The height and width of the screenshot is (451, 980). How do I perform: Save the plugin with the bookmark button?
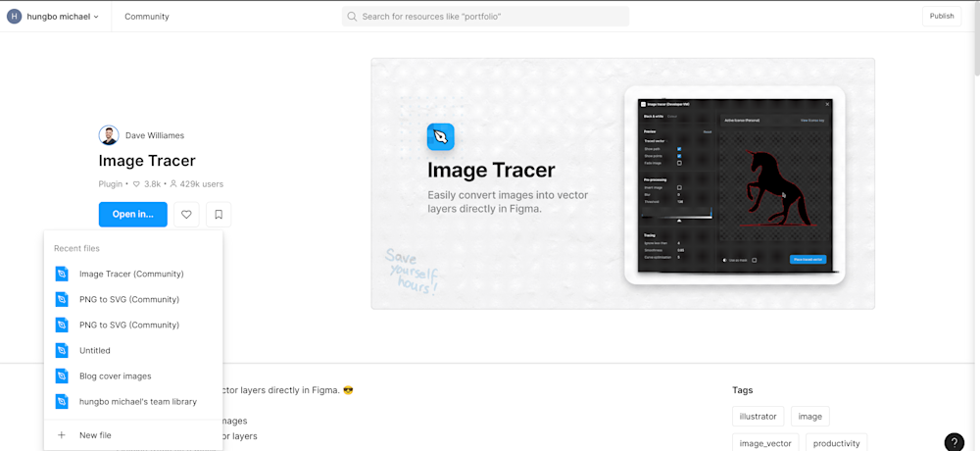pyautogui.click(x=219, y=214)
